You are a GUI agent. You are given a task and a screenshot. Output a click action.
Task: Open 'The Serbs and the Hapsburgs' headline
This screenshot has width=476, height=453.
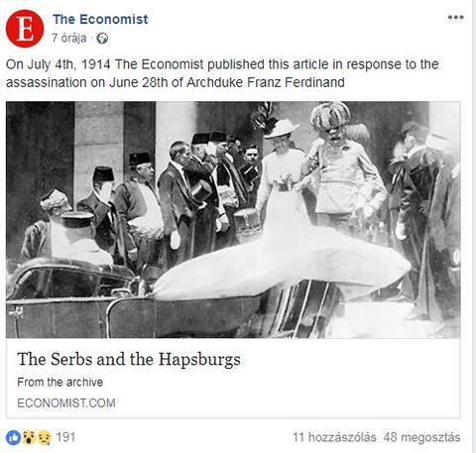(129, 359)
